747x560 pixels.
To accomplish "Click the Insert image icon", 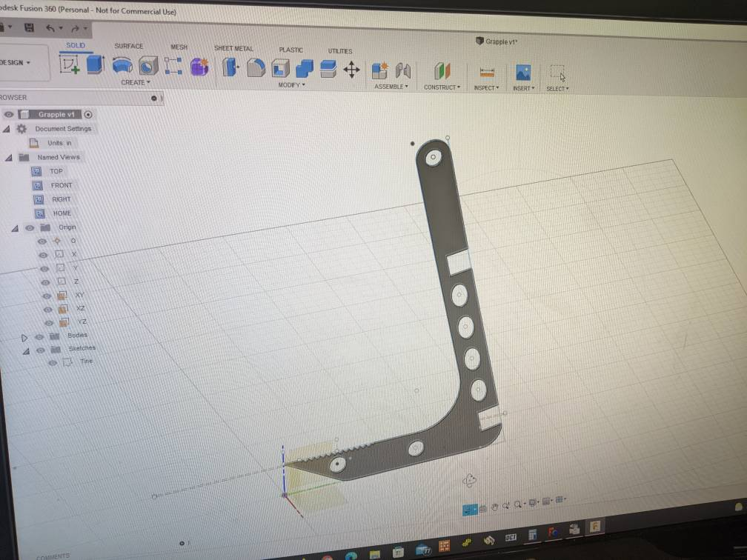I will (x=523, y=72).
